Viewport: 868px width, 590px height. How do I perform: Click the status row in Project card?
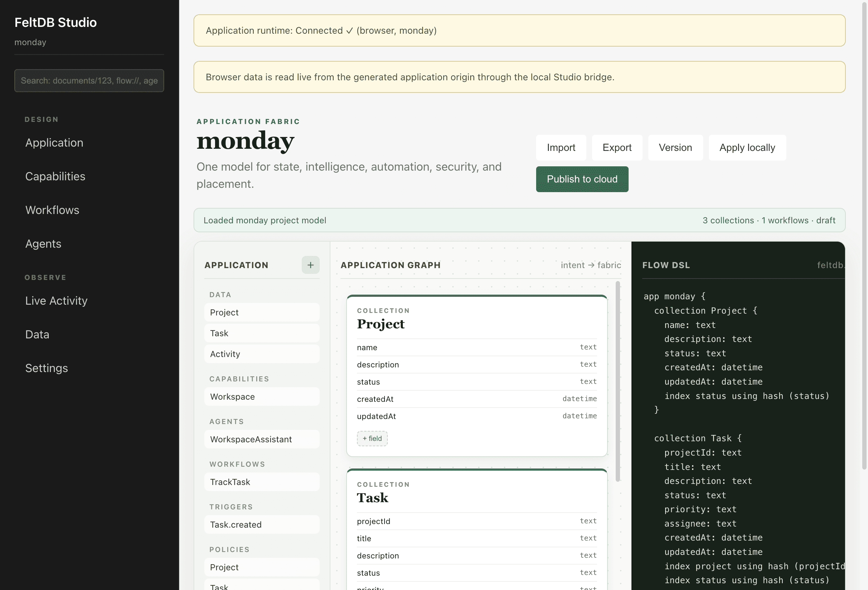point(477,381)
